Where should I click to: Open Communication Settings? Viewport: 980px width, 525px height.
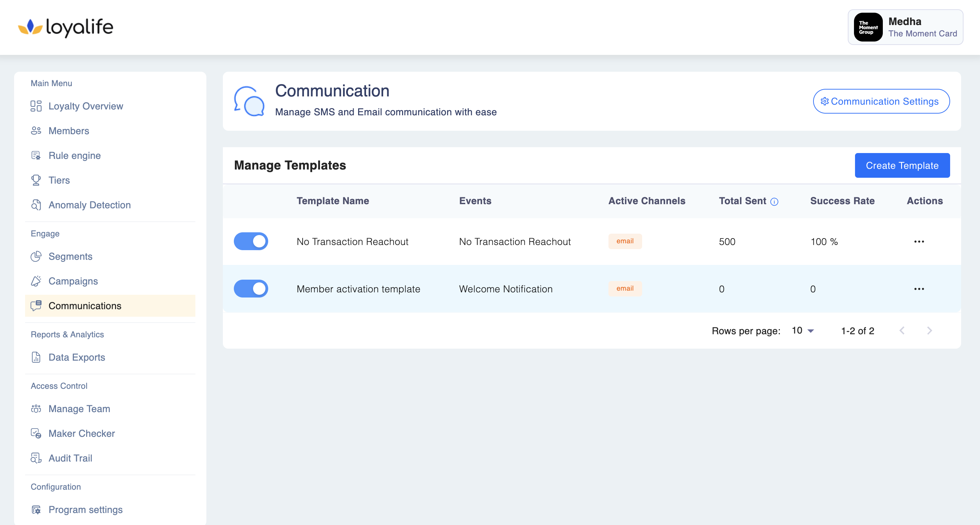[881, 102]
